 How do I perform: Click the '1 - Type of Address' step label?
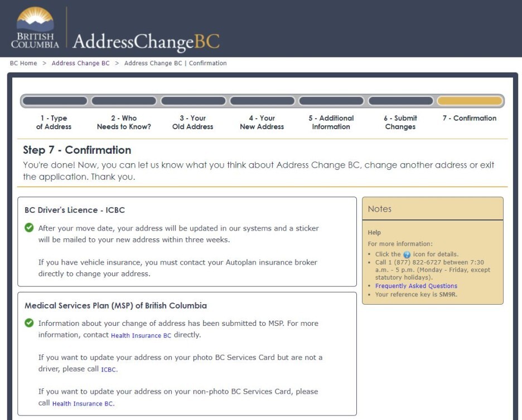point(54,123)
